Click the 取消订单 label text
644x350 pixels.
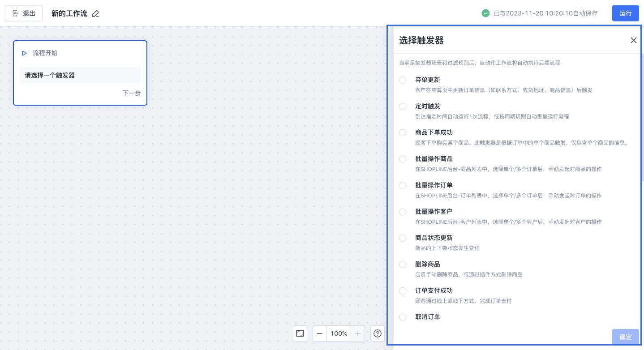(428, 317)
